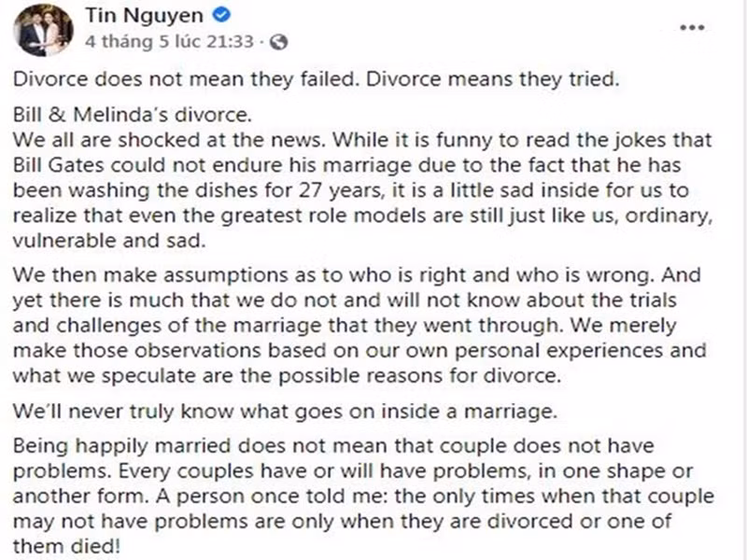This screenshot has height=560, width=747.
Task: Click the text 'washing the dishes for 27 years'
Action: [x=216, y=186]
